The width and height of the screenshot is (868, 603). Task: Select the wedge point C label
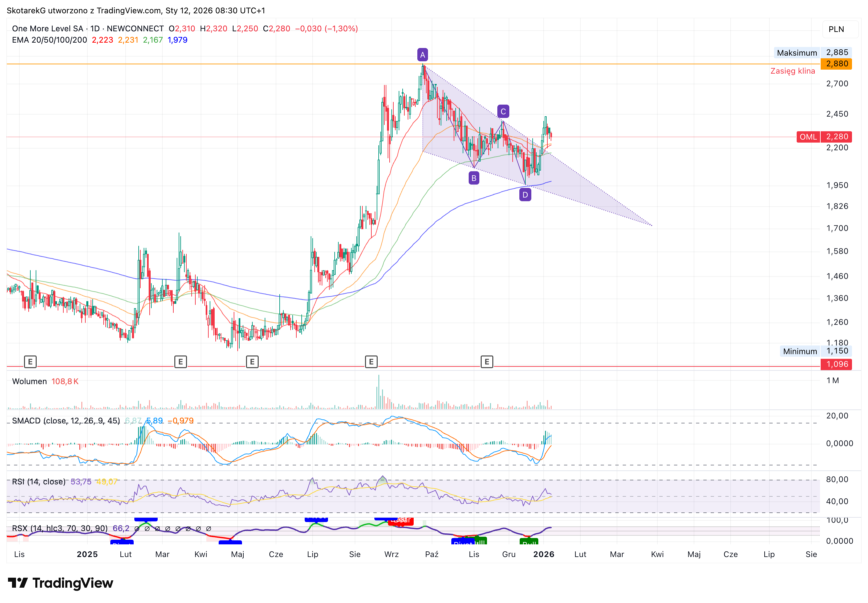click(503, 112)
